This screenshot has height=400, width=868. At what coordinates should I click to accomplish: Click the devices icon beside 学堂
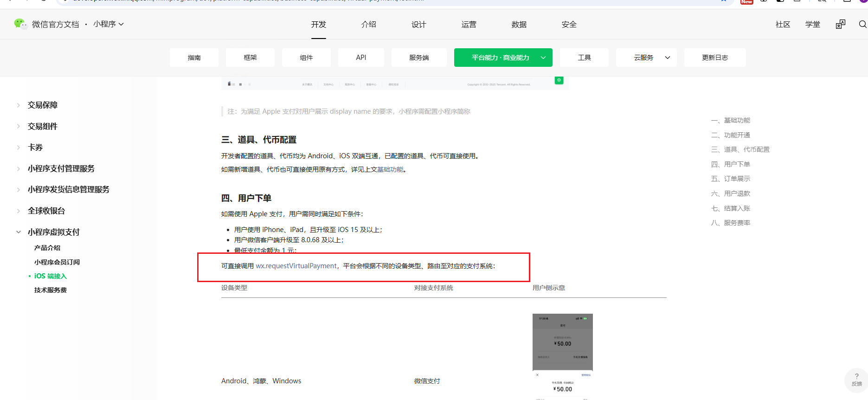click(841, 24)
